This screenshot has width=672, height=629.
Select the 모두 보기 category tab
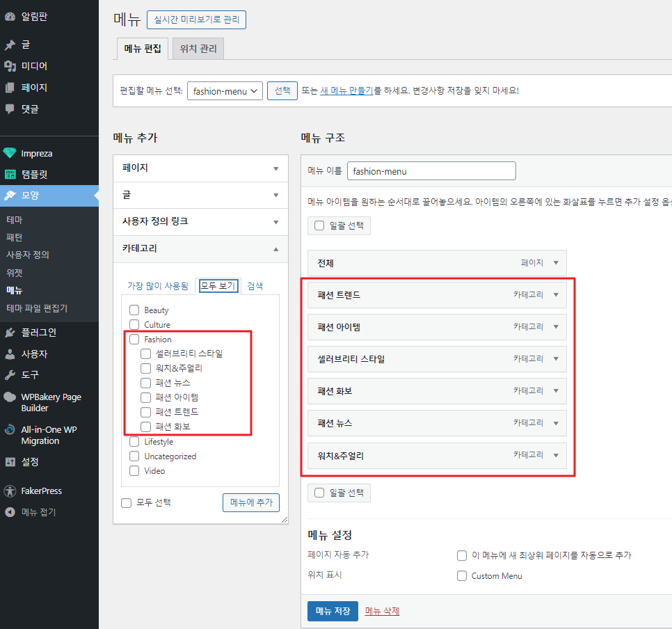click(x=218, y=286)
